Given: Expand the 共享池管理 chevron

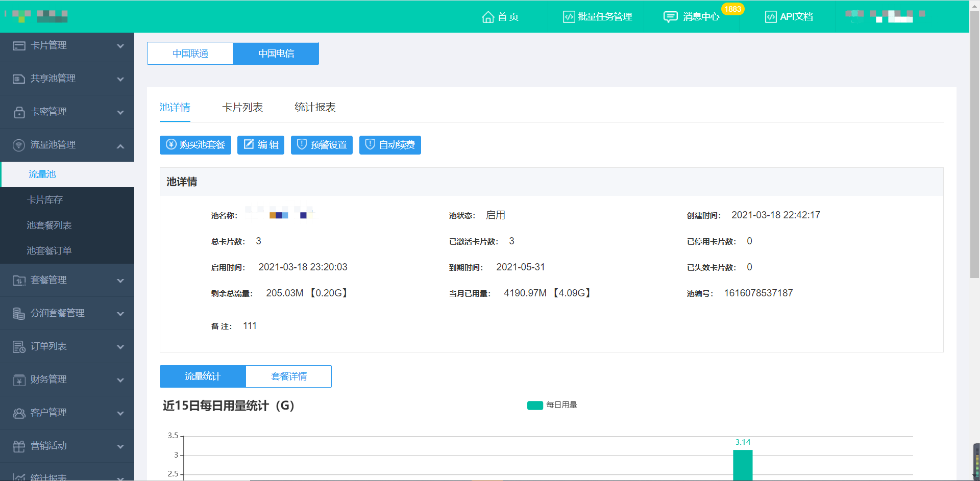Looking at the screenshot, I should pos(120,79).
